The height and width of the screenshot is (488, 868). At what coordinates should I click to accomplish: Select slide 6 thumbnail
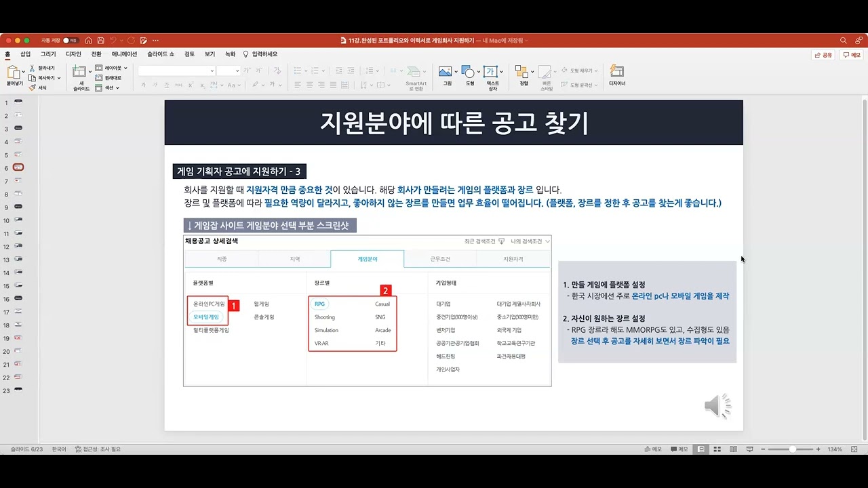18,167
